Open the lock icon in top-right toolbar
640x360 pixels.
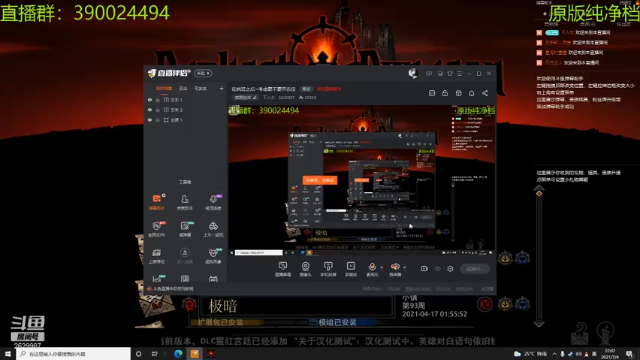click(445, 93)
